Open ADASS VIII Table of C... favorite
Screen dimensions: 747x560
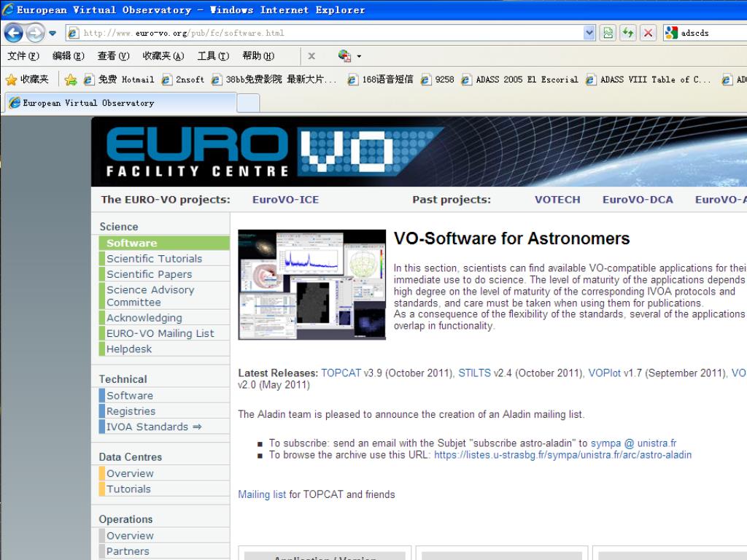pos(648,79)
